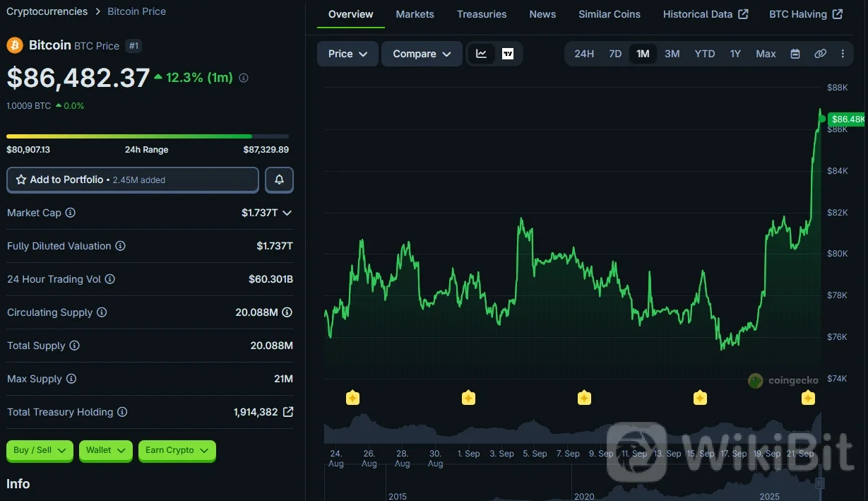Click the $80,907.13 range low value
This screenshot has width=868, height=501.
(x=28, y=150)
